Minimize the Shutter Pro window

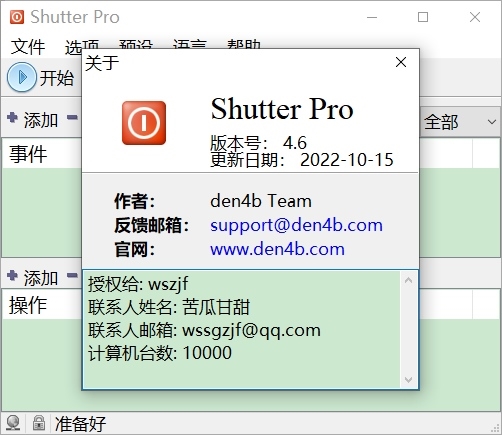pos(372,17)
